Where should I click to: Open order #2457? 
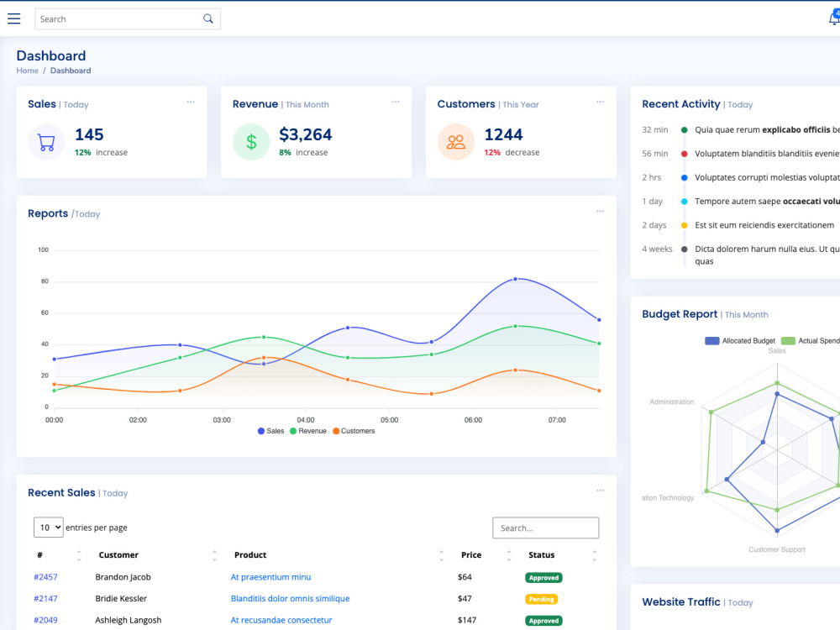point(45,577)
